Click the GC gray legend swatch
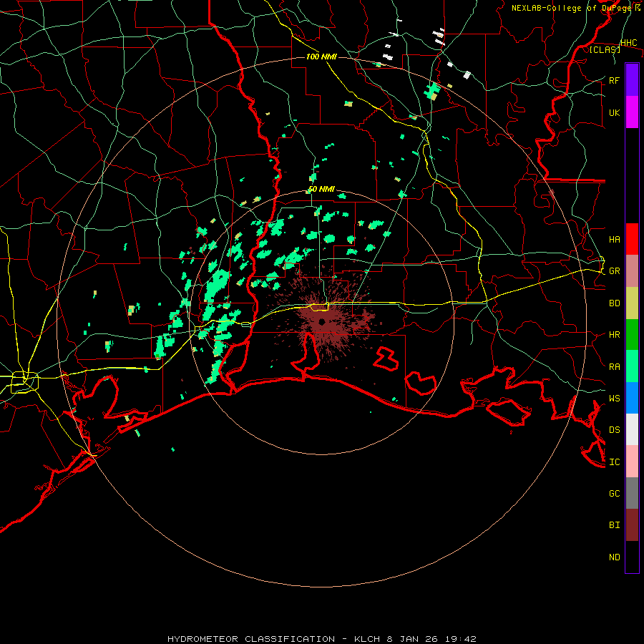The width and height of the screenshot is (644, 644). pos(632,493)
